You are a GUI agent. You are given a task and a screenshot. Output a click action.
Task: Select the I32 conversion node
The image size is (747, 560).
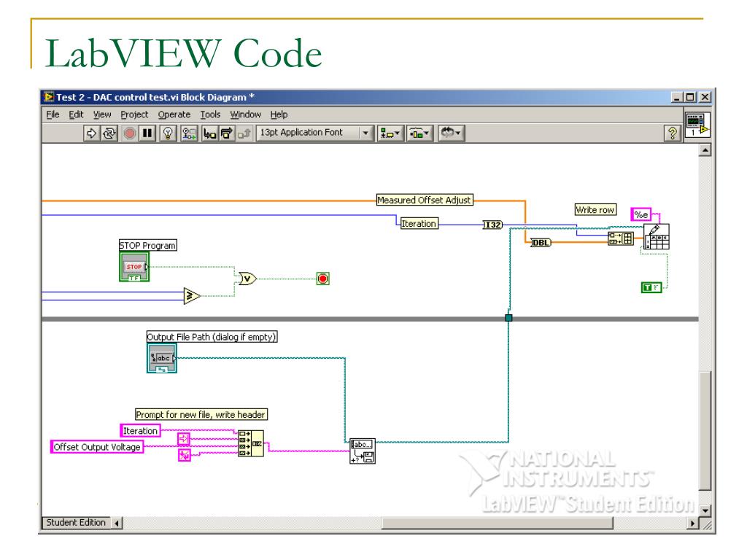(x=492, y=225)
